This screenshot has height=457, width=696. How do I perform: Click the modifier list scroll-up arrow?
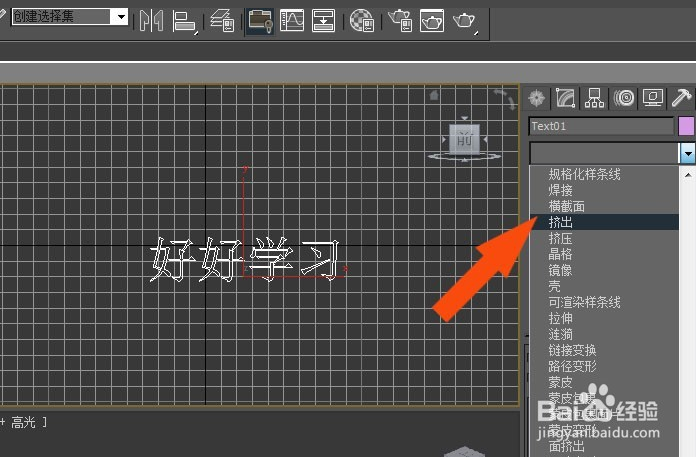688,175
